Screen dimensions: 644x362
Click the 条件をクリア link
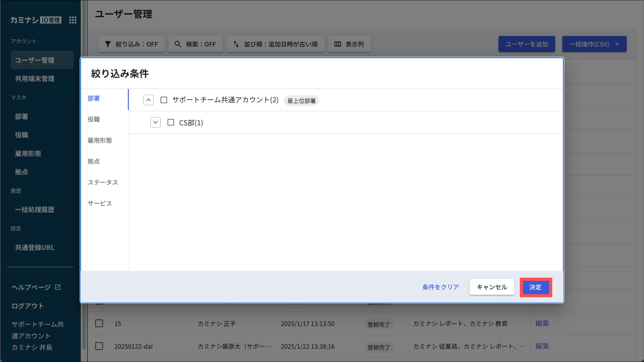[x=441, y=287]
